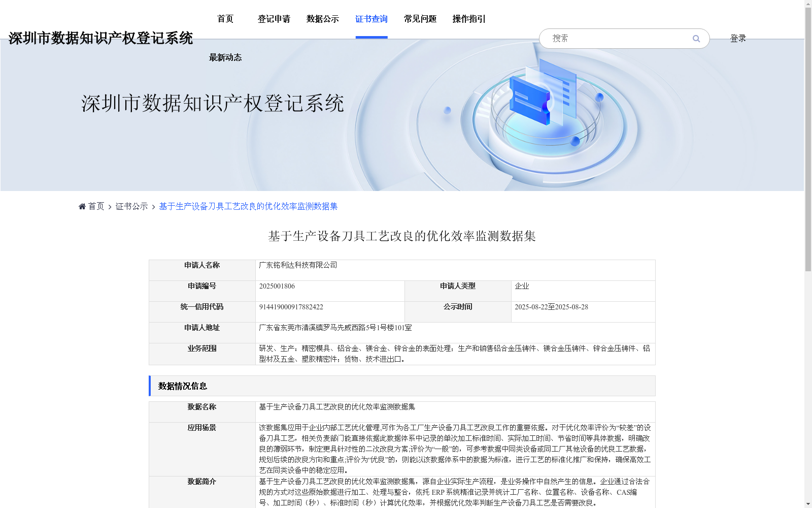Go to 首页 breadcrumb link
The image size is (812, 508).
[96, 206]
